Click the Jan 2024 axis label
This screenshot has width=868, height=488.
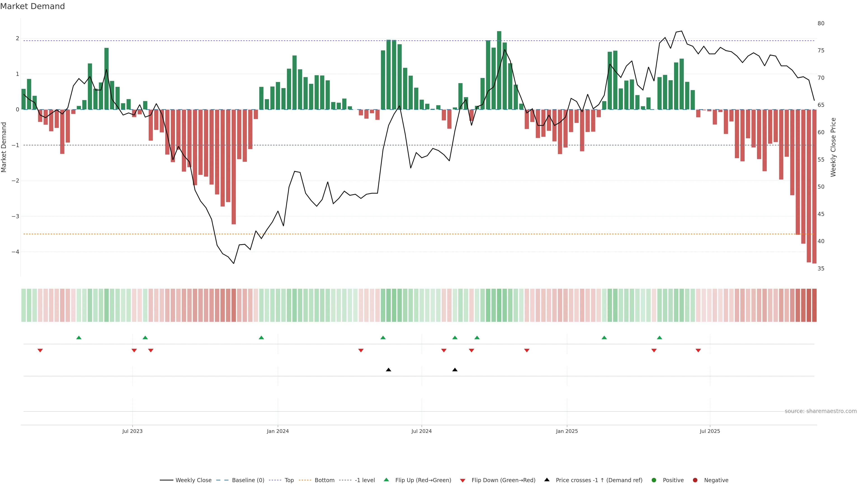278,431
